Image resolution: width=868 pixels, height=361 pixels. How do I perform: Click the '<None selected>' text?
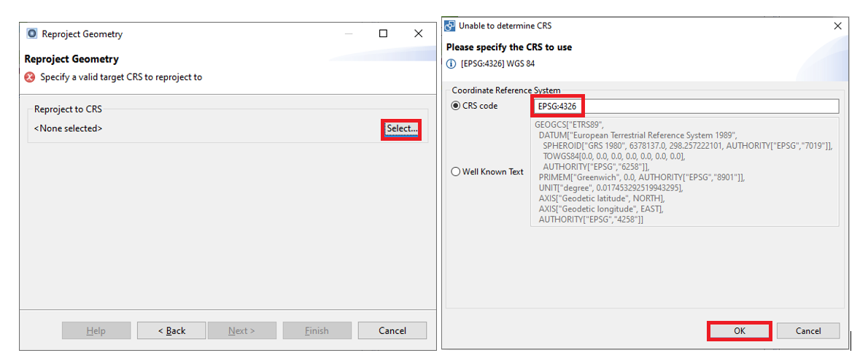(x=68, y=128)
